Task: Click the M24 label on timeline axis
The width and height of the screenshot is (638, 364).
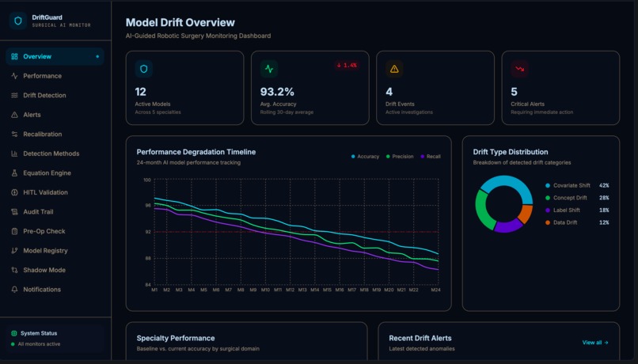Action: (435, 290)
